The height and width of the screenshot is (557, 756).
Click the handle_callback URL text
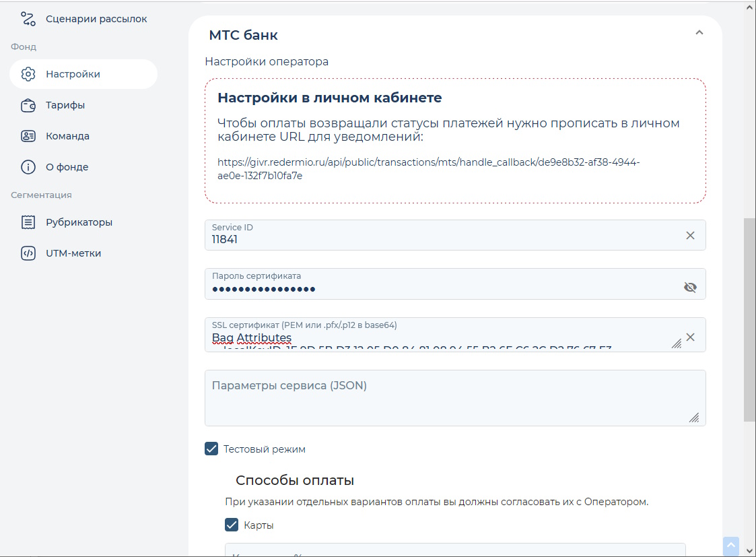[x=429, y=169]
